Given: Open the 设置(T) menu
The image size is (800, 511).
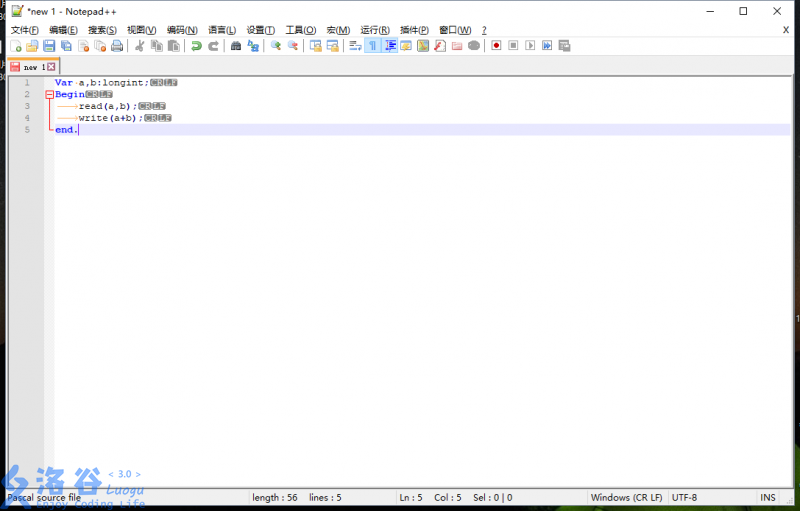Looking at the screenshot, I should tap(261, 30).
